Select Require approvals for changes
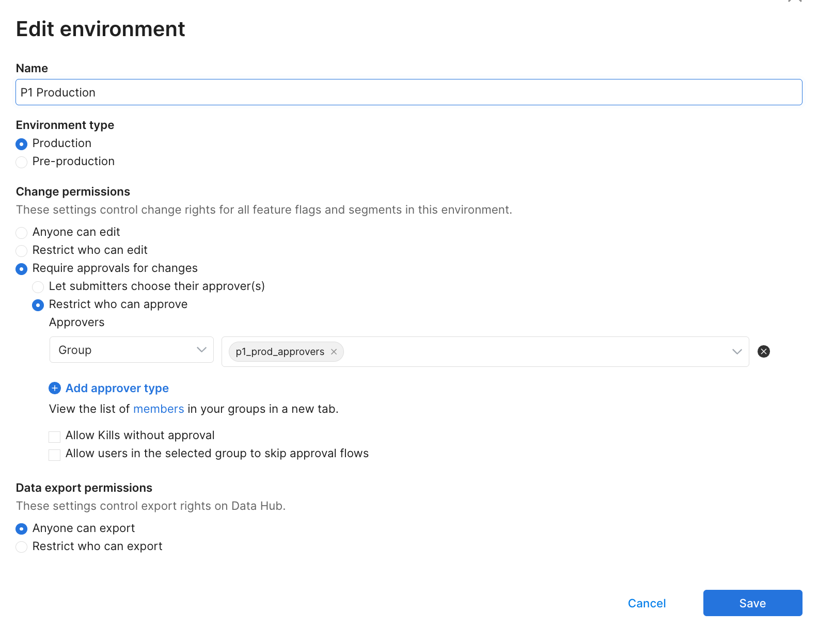 click(x=22, y=269)
